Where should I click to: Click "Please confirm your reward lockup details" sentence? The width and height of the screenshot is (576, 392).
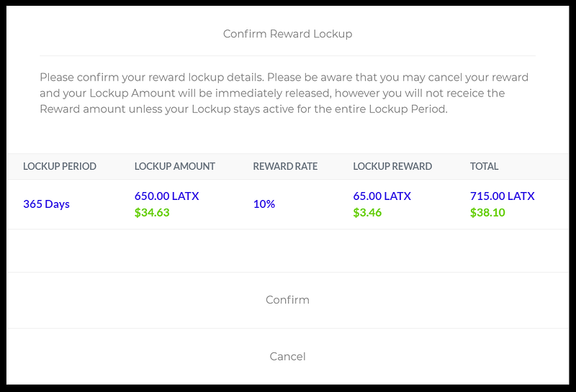click(x=144, y=77)
